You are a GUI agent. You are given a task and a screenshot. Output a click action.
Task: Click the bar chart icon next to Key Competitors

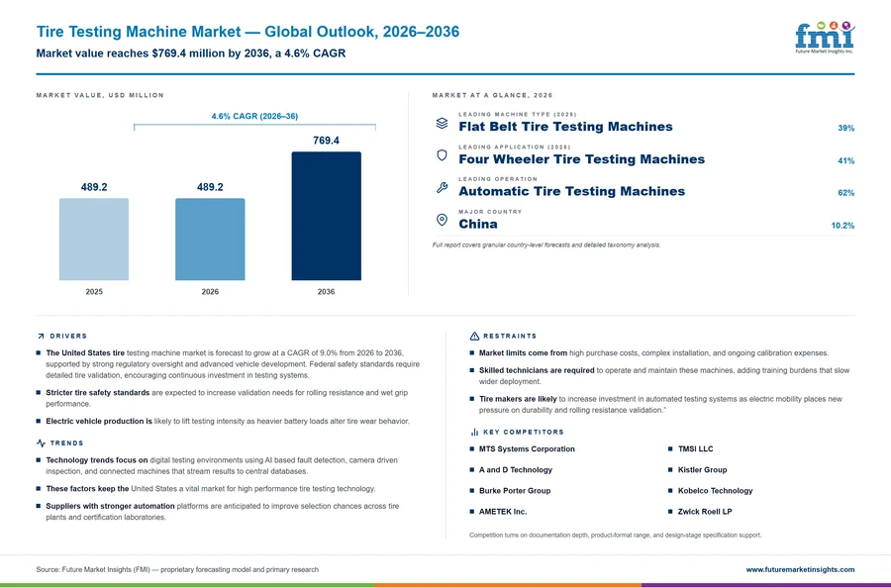pos(474,433)
